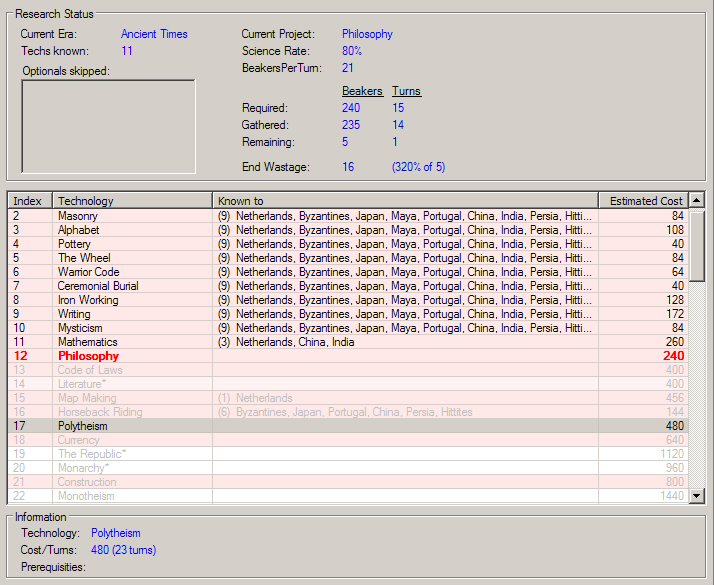Select the Currency technology row
714x585 pixels.
[348, 440]
